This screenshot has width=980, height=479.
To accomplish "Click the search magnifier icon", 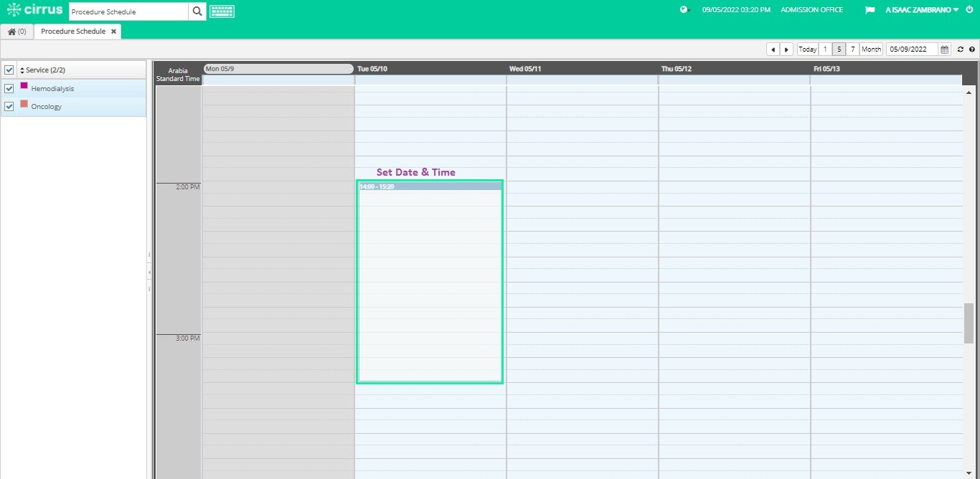I will coord(197,11).
